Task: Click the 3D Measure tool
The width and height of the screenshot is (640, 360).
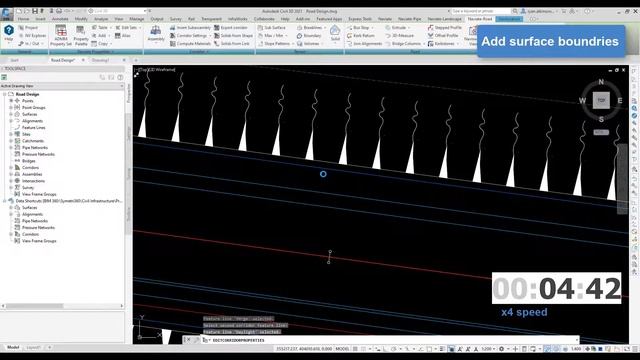Action: [399, 36]
